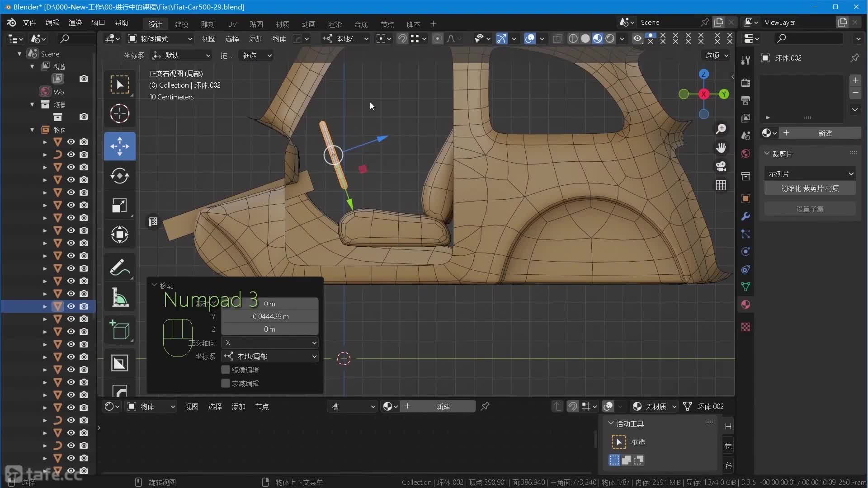Choose the Add Cube tool
The height and width of the screenshot is (488, 868).
pyautogui.click(x=120, y=330)
